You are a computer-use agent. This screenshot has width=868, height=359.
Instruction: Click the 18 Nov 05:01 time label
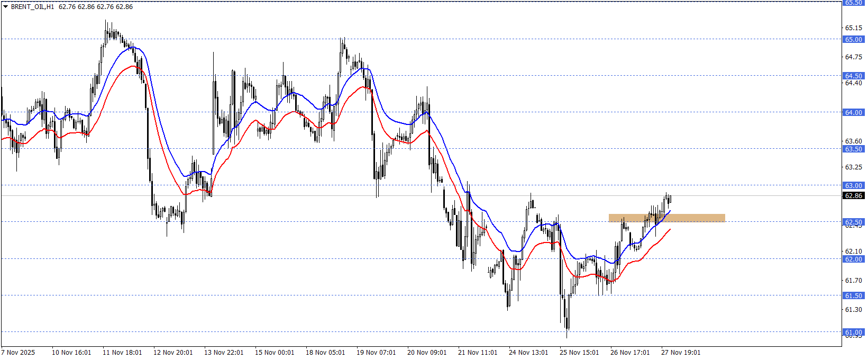click(x=325, y=352)
